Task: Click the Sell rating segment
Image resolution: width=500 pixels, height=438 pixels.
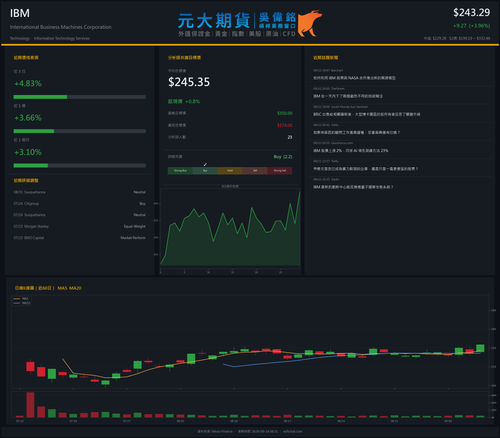Action: [x=255, y=171]
